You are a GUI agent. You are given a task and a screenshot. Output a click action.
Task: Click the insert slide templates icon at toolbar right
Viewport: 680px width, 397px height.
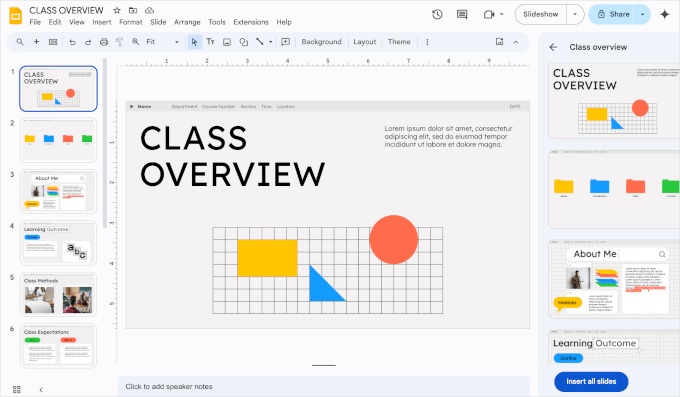pyautogui.click(x=500, y=42)
